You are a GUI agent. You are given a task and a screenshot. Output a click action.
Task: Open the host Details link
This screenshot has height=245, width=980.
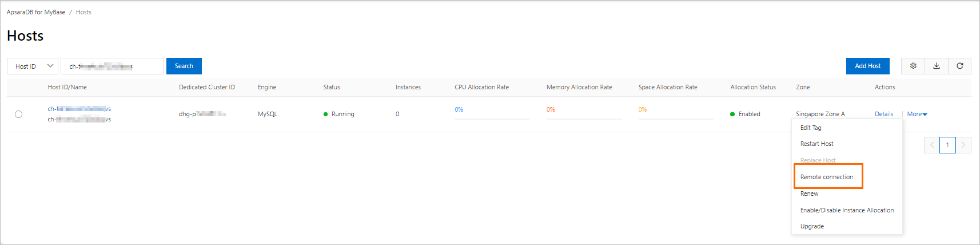884,114
